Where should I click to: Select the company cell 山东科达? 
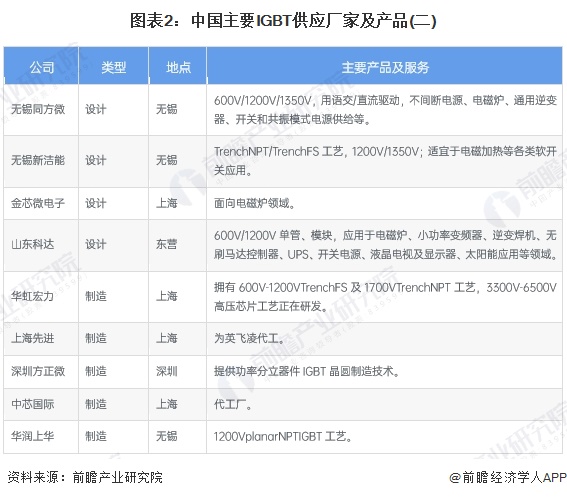[x=33, y=244]
